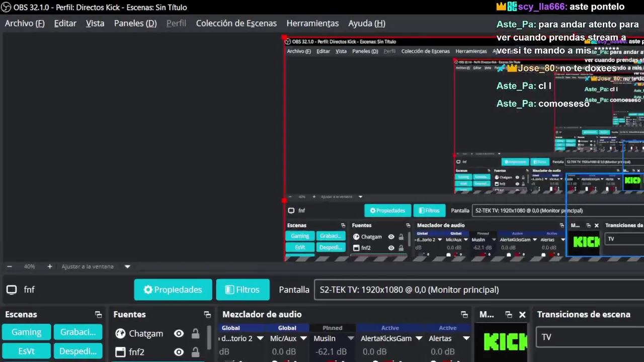Switch to the Gaming scene in the main dock

(27, 332)
